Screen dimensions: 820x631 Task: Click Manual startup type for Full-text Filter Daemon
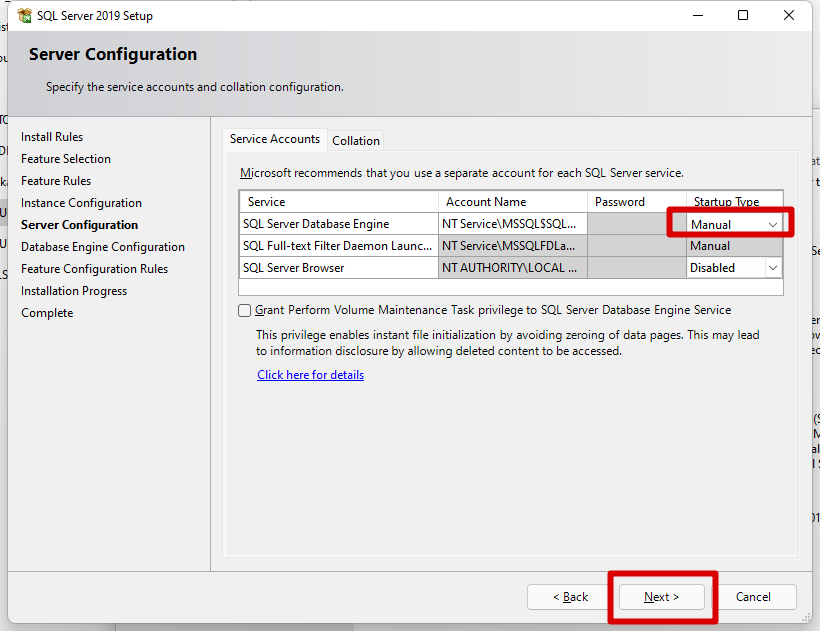[x=734, y=246]
